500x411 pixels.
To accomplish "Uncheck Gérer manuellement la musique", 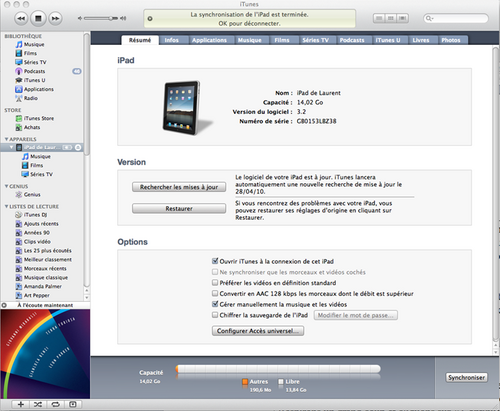I will coord(215,304).
